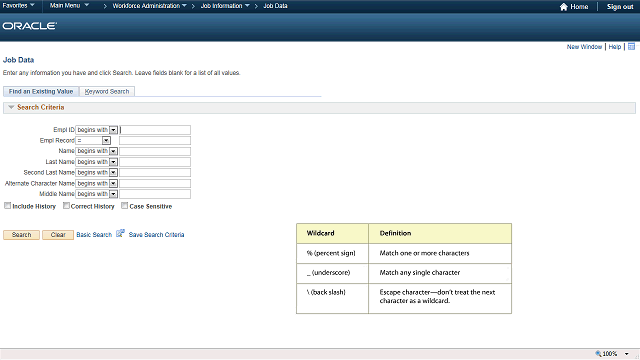Image resolution: width=640 pixels, height=360 pixels.
Task: Switch to the Keyword Search tab
Action: pos(107,91)
